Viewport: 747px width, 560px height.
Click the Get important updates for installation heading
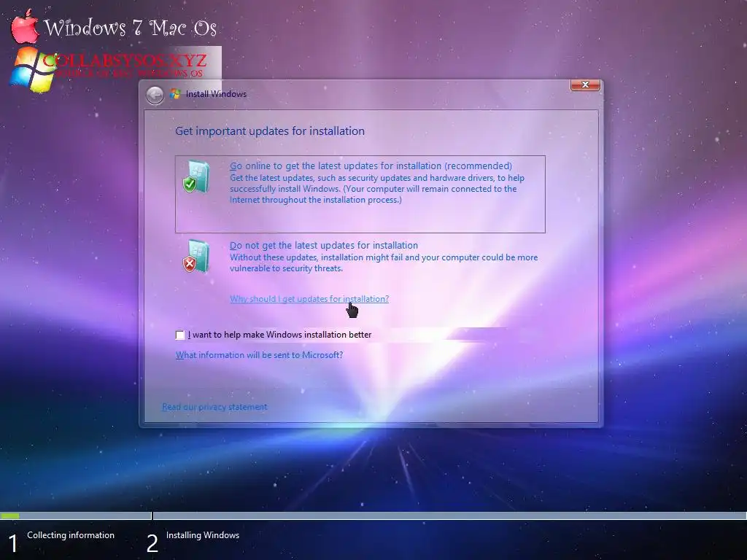[x=270, y=131]
